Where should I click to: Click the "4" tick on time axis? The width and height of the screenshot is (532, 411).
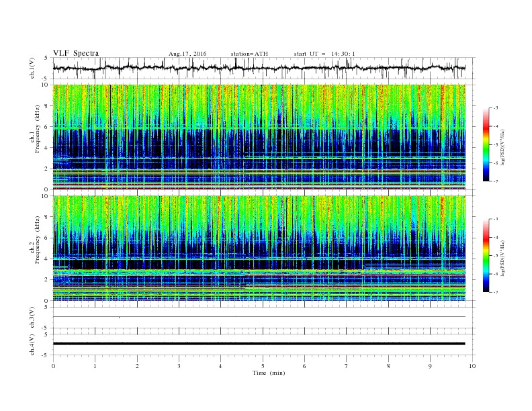221,366
